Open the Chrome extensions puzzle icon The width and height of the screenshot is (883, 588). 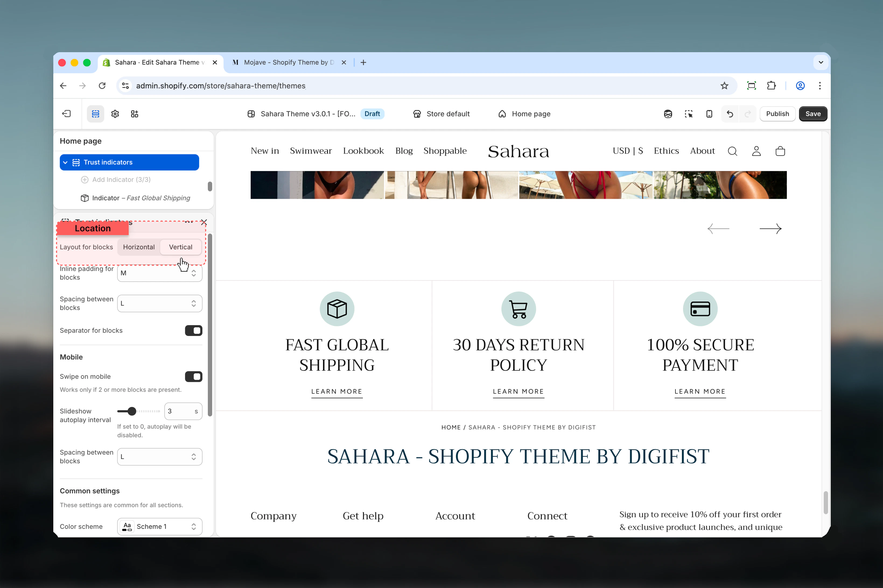(771, 86)
